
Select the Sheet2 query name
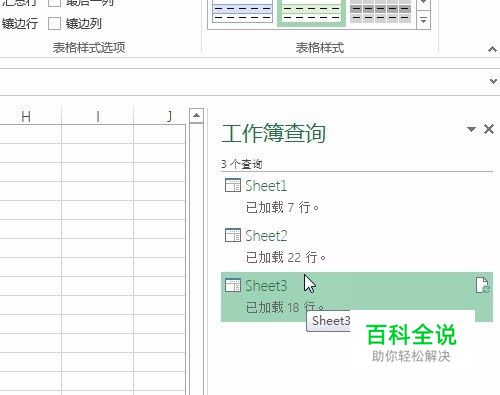[x=266, y=236]
